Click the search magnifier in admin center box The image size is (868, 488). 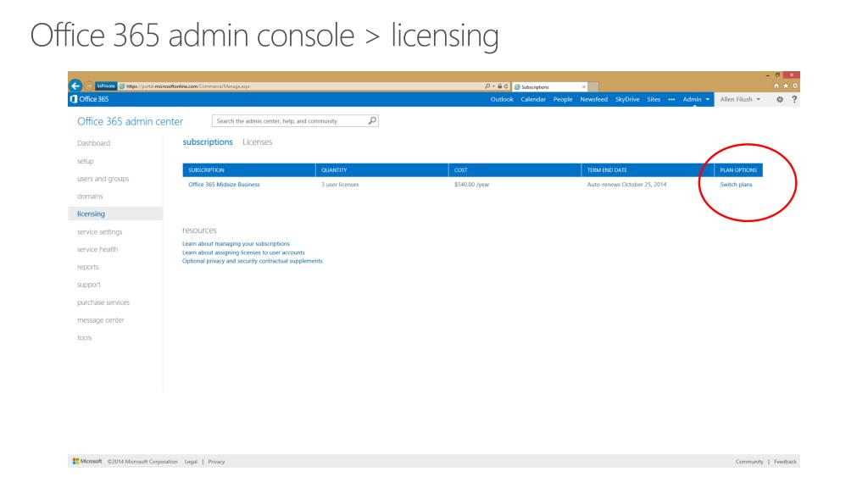click(372, 120)
